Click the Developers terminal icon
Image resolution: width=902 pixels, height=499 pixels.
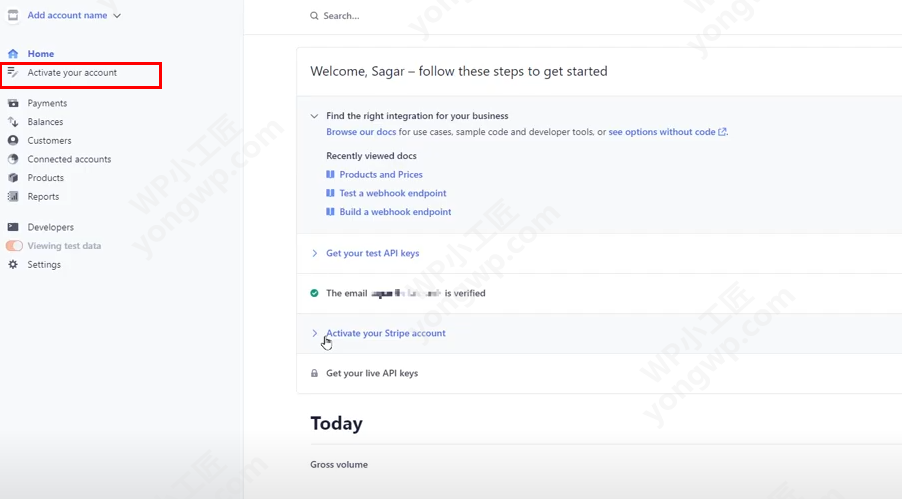[13, 227]
